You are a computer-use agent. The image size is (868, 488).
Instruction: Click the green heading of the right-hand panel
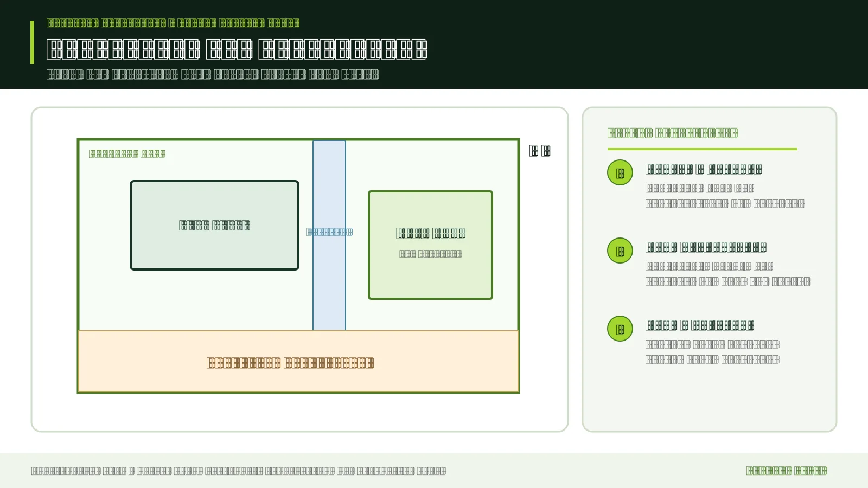pyautogui.click(x=673, y=133)
